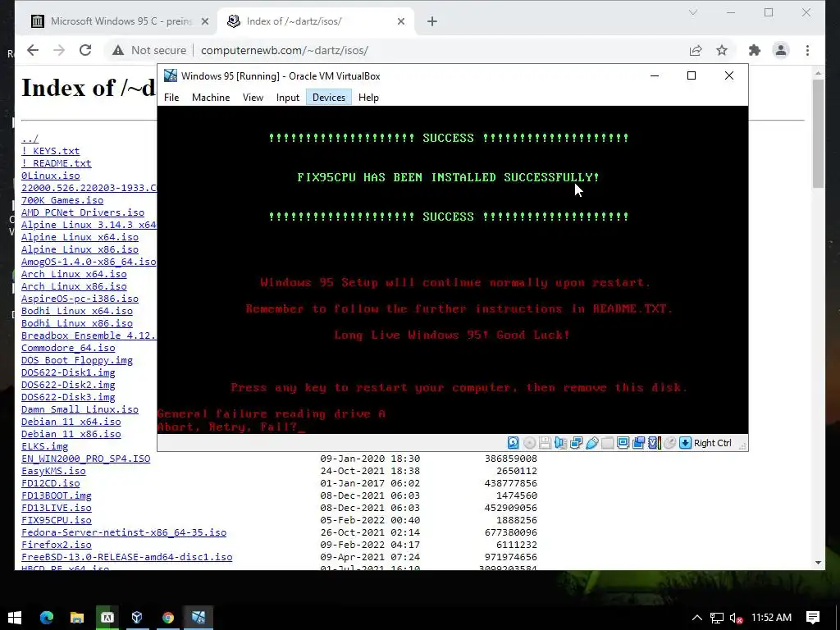Open Chrome extensions puzzle icon
The height and width of the screenshot is (630, 840).
755,50
